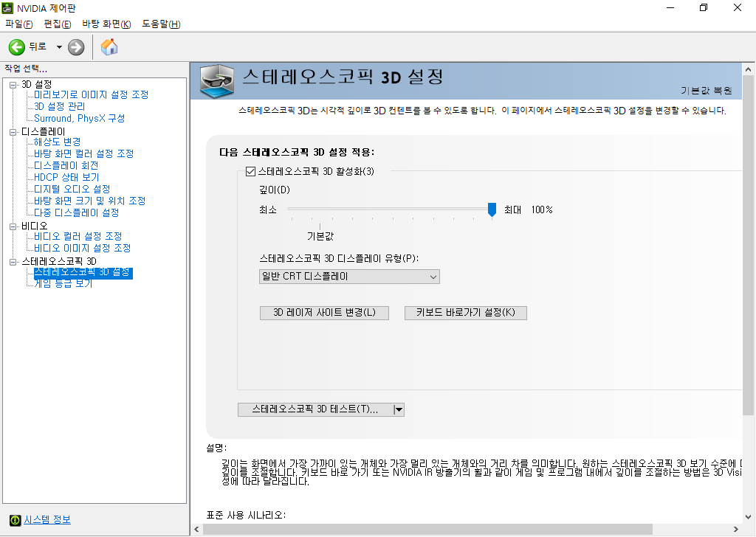This screenshot has height=537, width=756.
Task: Open 시스템 정보 link
Action: tap(47, 520)
